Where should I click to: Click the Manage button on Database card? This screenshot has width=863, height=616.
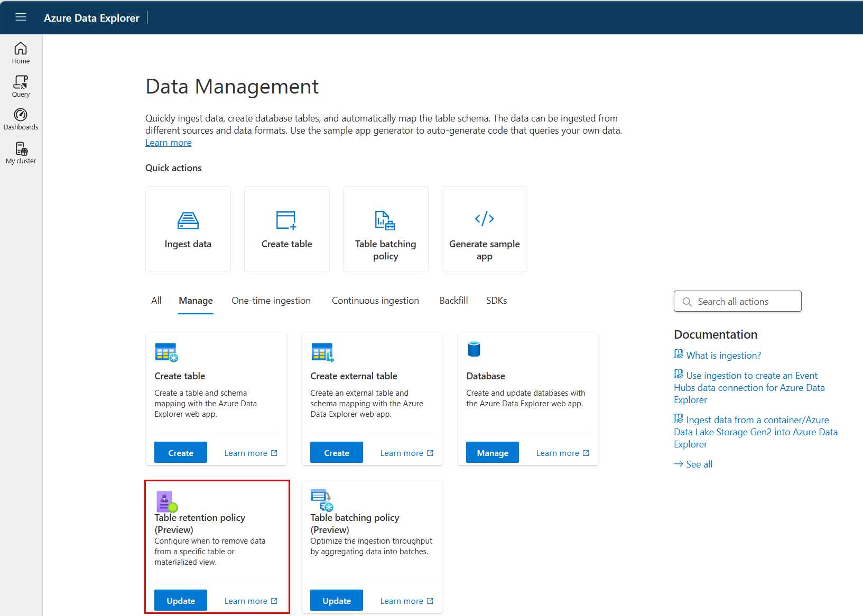[493, 453]
